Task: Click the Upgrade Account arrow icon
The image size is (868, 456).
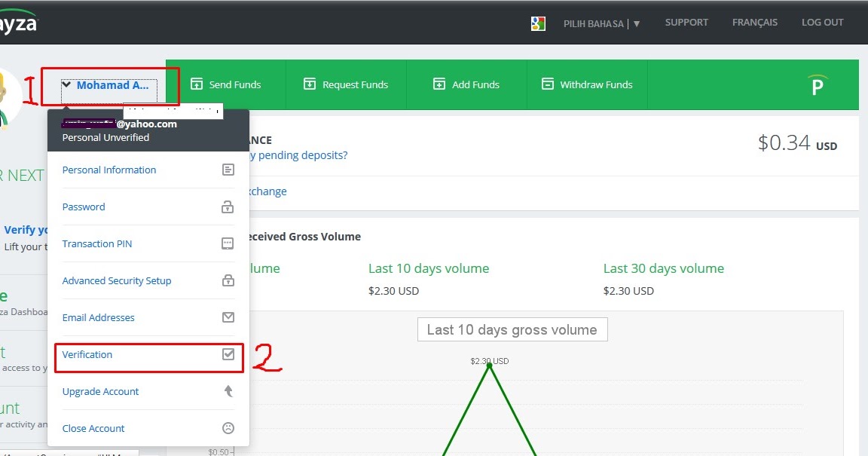Action: click(228, 391)
